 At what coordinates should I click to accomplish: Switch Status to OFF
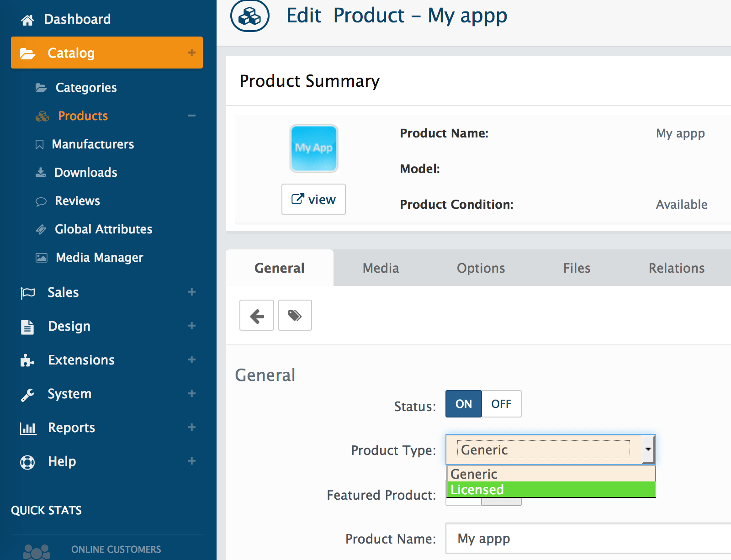tap(501, 404)
